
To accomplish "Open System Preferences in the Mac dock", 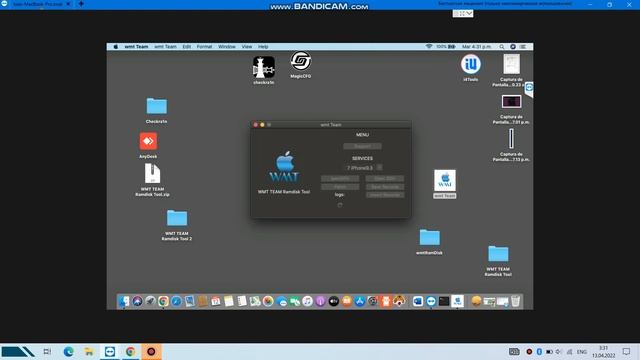I will coord(373,301).
